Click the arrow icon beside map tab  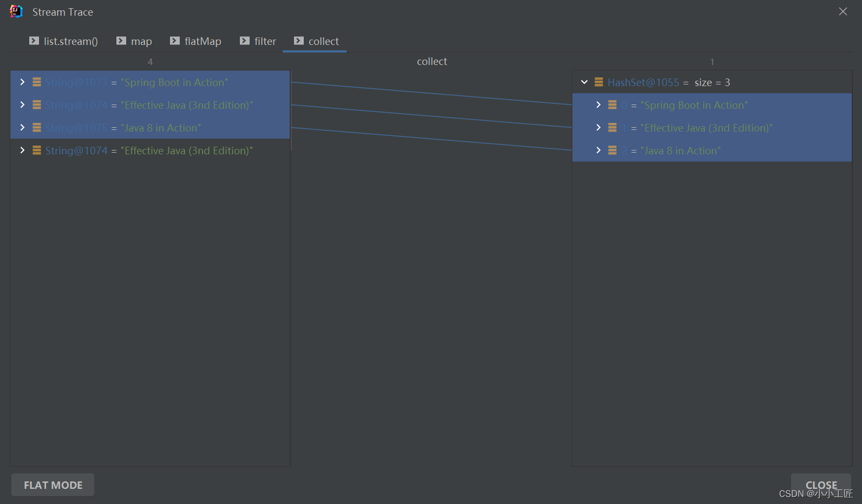[x=121, y=41]
